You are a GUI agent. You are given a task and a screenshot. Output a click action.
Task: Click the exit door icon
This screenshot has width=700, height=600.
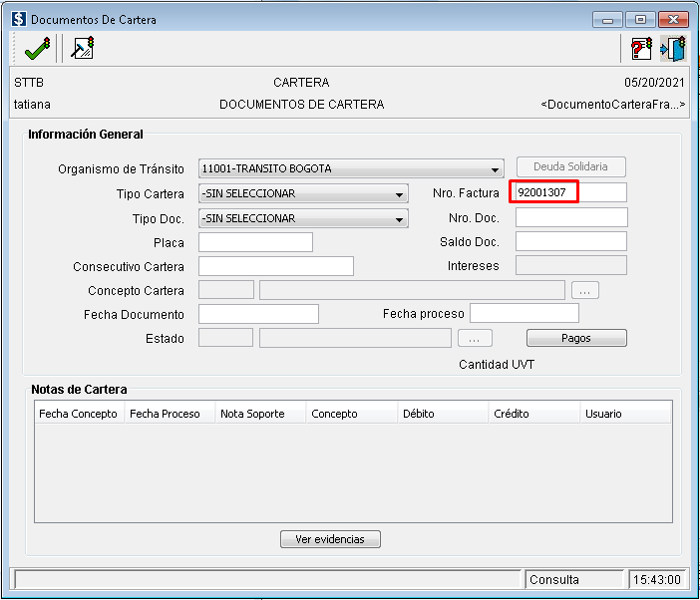[x=673, y=48]
